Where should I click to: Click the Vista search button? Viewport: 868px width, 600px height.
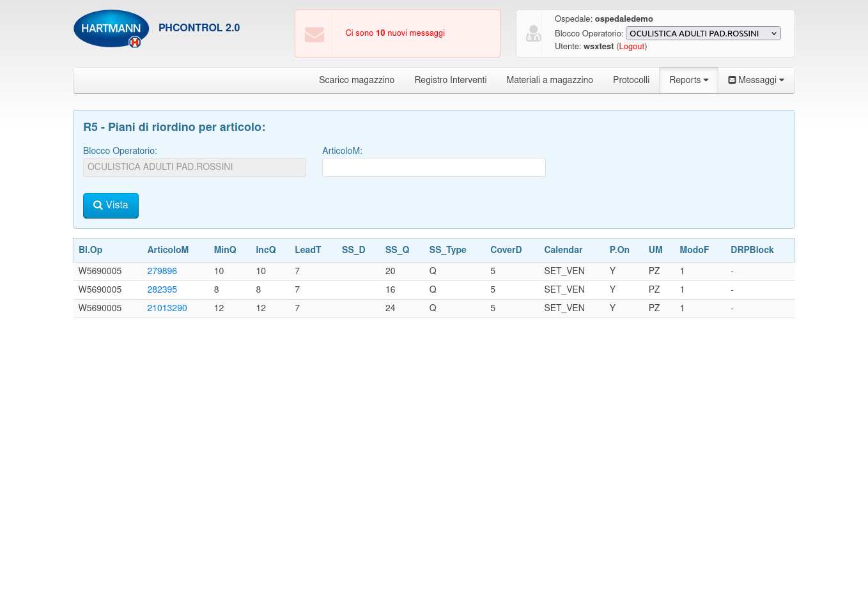tap(111, 206)
